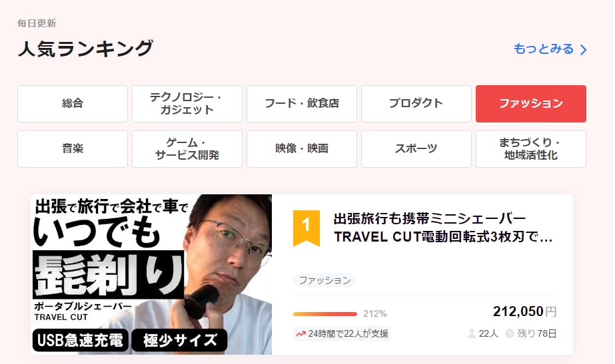615x364 pixels.
Task: Select the 総合 category tab
Action: [x=73, y=104]
